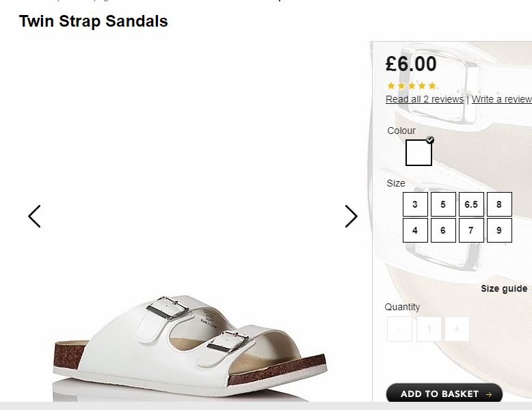The width and height of the screenshot is (532, 410).
Task: Choose size 6.5
Action: click(471, 204)
